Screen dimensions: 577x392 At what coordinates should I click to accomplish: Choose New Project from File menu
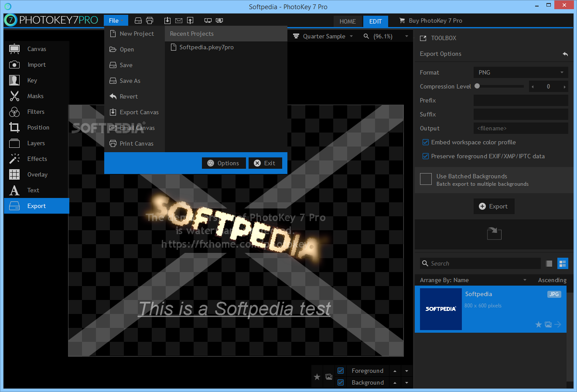tap(134, 34)
